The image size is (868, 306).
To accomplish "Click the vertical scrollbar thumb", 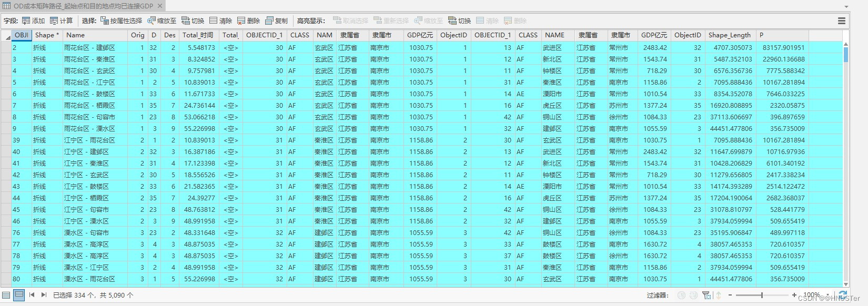I will tap(846, 55).
